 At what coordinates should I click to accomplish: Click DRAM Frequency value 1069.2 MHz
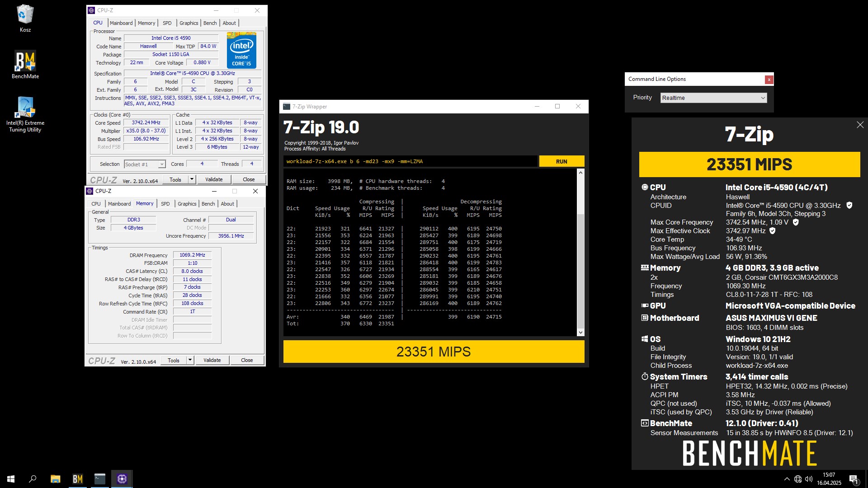pyautogui.click(x=192, y=255)
